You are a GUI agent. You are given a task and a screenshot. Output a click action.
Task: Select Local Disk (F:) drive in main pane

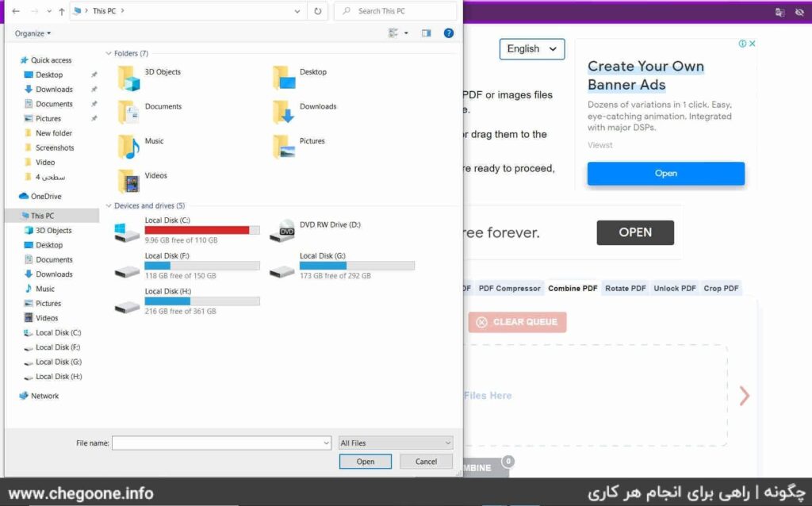[x=187, y=266]
